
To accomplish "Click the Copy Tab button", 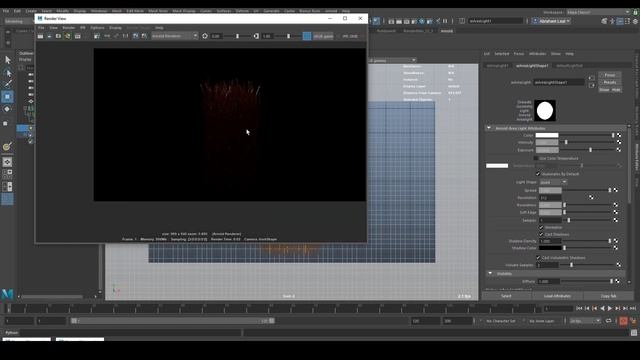I will pos(608,296).
